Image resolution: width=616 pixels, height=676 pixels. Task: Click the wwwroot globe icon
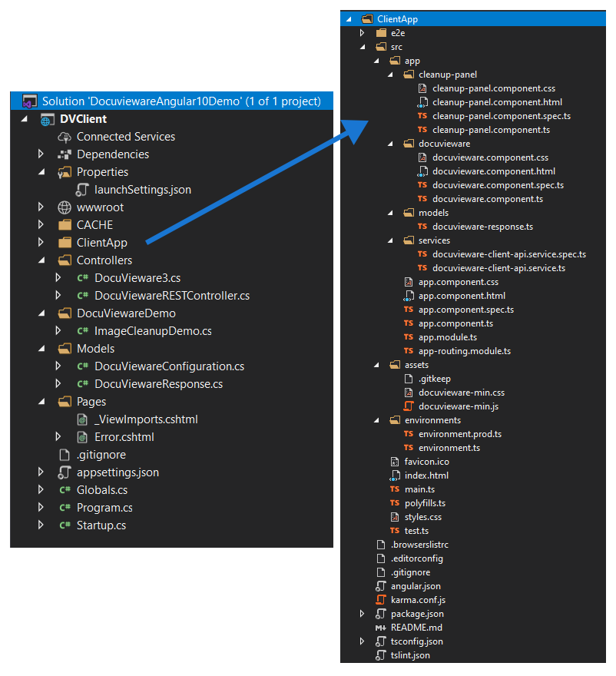[x=65, y=208]
